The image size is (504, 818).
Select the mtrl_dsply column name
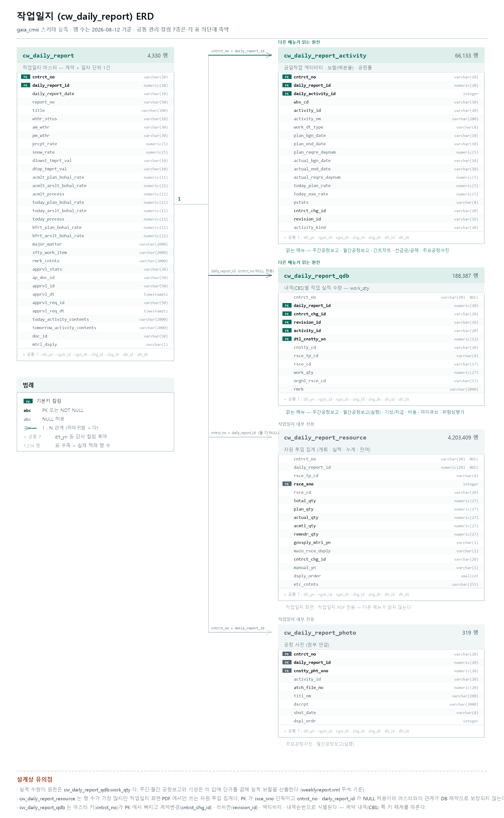point(45,344)
